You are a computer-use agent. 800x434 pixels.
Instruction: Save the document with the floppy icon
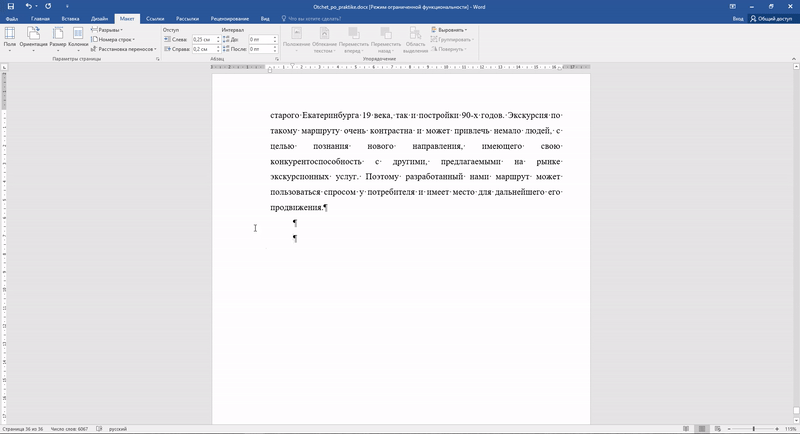[10, 6]
